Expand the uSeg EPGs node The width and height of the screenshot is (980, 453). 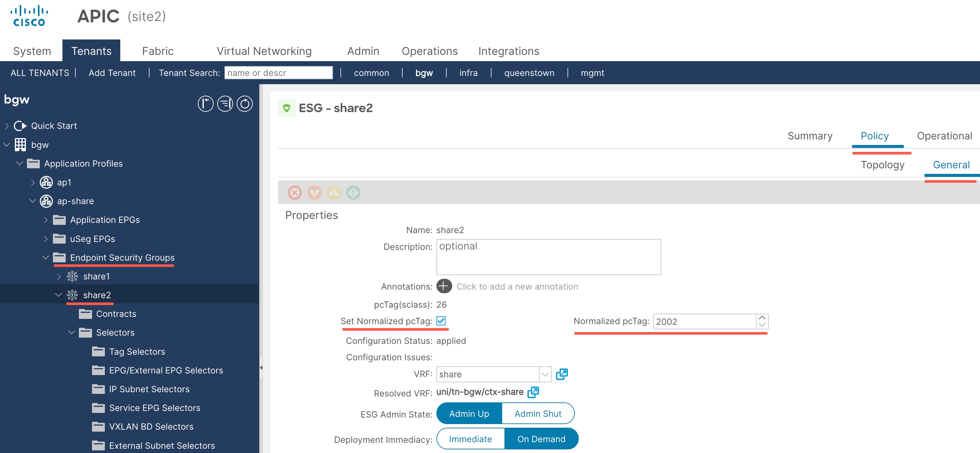click(x=46, y=239)
